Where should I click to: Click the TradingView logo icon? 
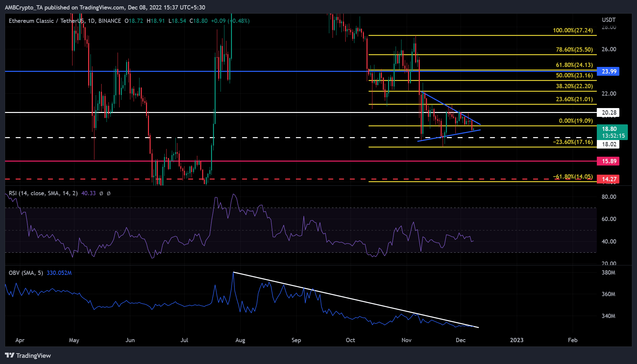pyautogui.click(x=9, y=355)
